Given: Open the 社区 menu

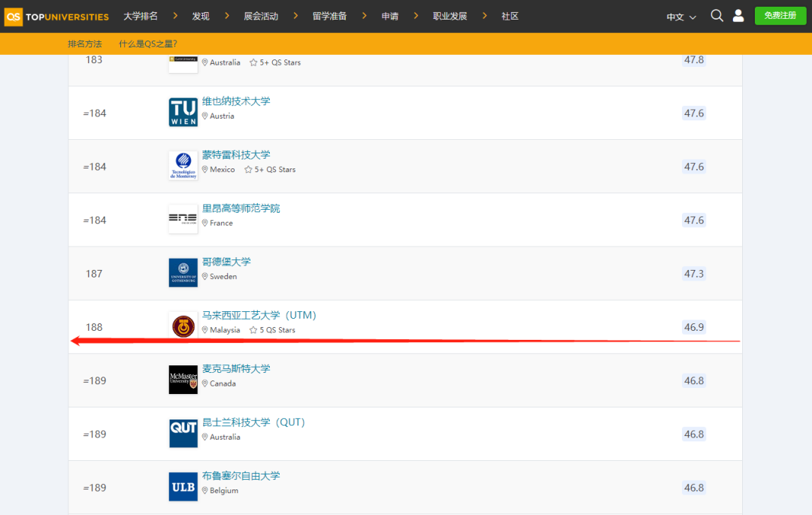Looking at the screenshot, I should (x=510, y=17).
